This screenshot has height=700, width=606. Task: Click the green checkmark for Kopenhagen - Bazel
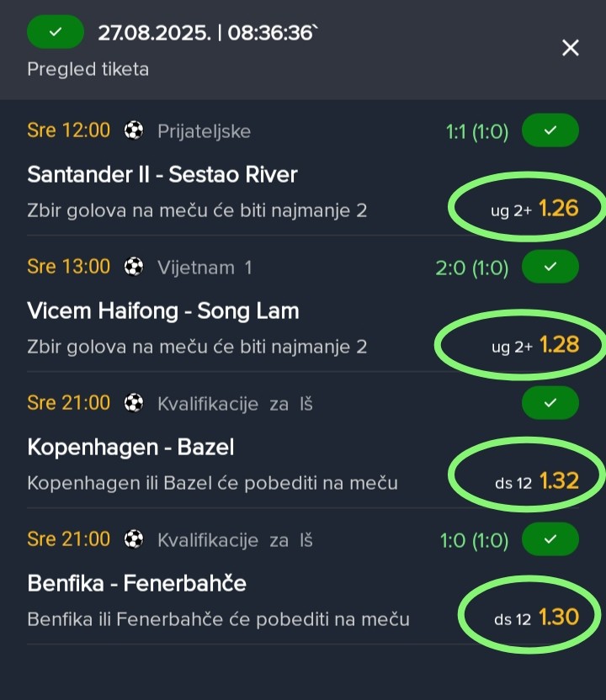(x=550, y=403)
